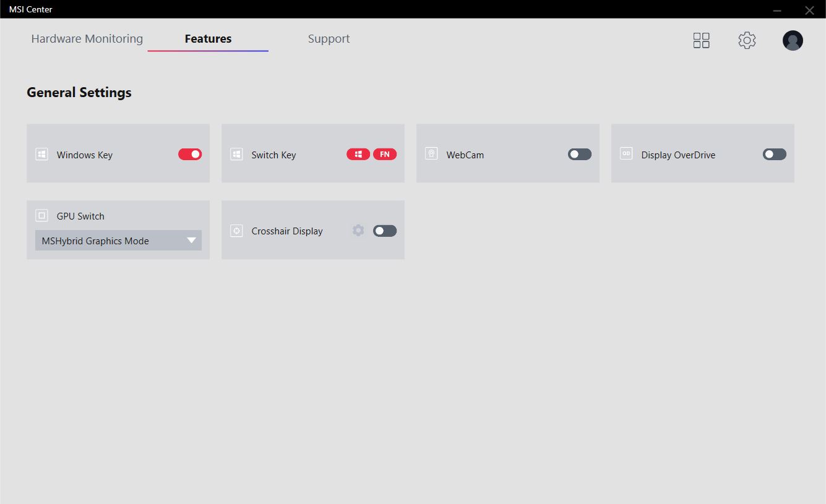This screenshot has width=826, height=504.
Task: Click the Display OverDrive card icon
Action: [626, 153]
